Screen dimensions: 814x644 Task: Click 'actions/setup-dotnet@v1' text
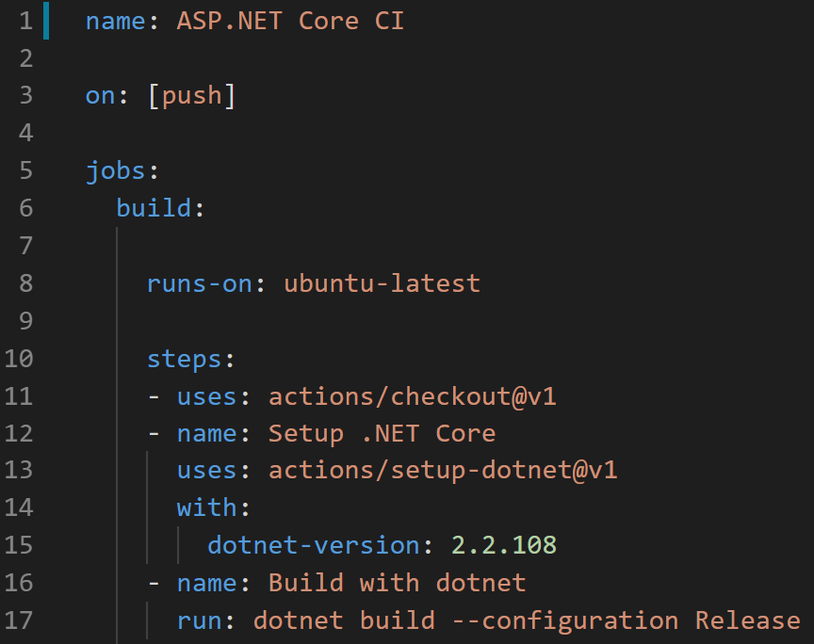click(x=443, y=471)
